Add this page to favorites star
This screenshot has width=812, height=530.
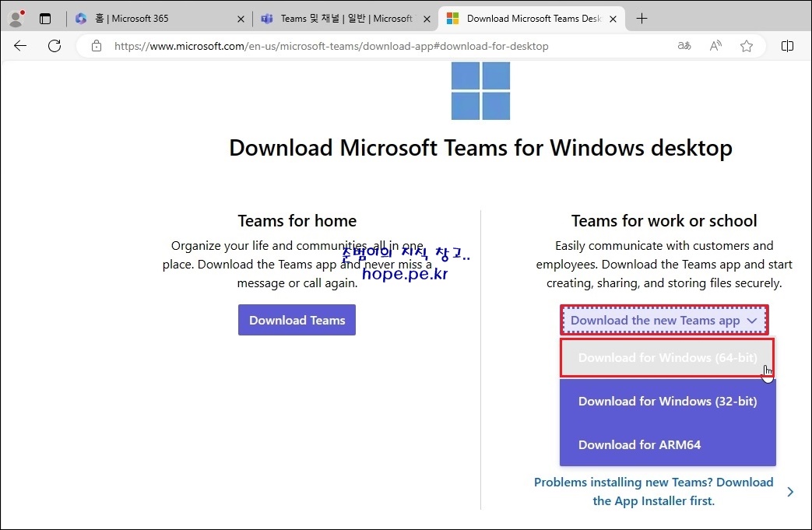coord(747,46)
